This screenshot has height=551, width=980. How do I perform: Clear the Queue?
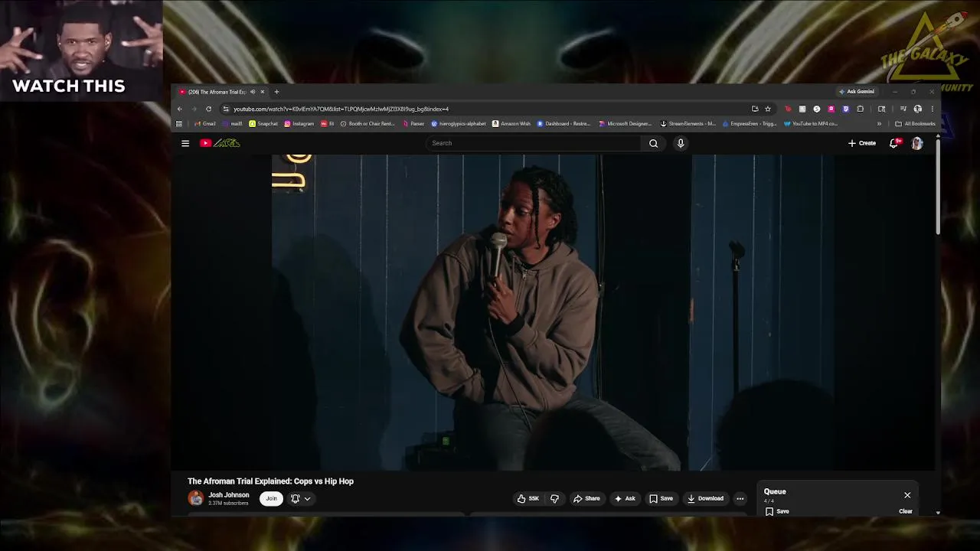pos(906,511)
